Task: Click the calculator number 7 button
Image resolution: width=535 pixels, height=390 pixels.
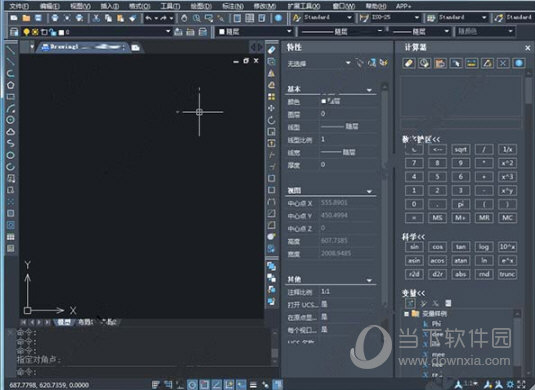Action: [x=414, y=163]
